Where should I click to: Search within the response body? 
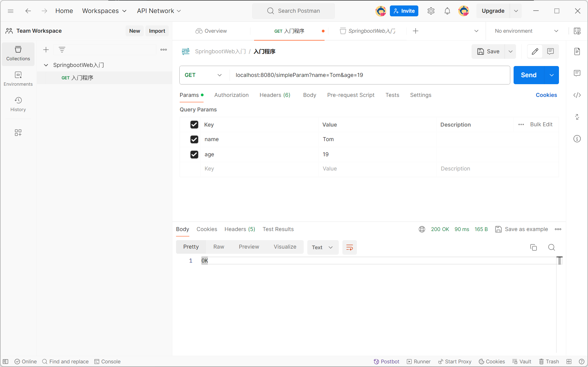pos(552,247)
